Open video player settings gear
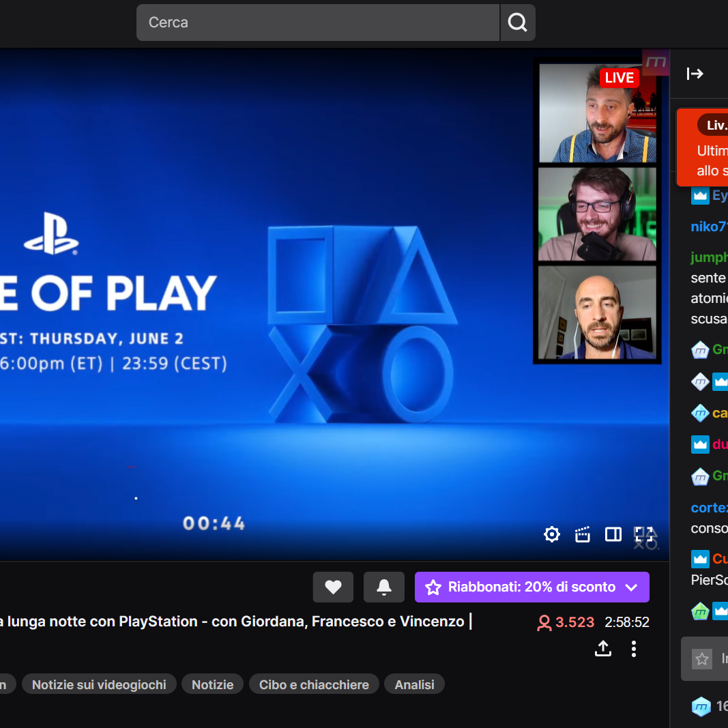 551,534
